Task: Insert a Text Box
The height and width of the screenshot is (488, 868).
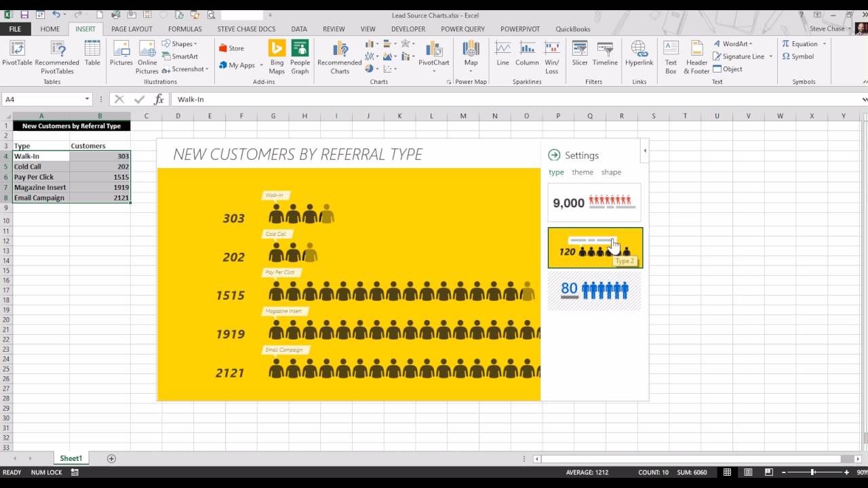Action: (671, 56)
